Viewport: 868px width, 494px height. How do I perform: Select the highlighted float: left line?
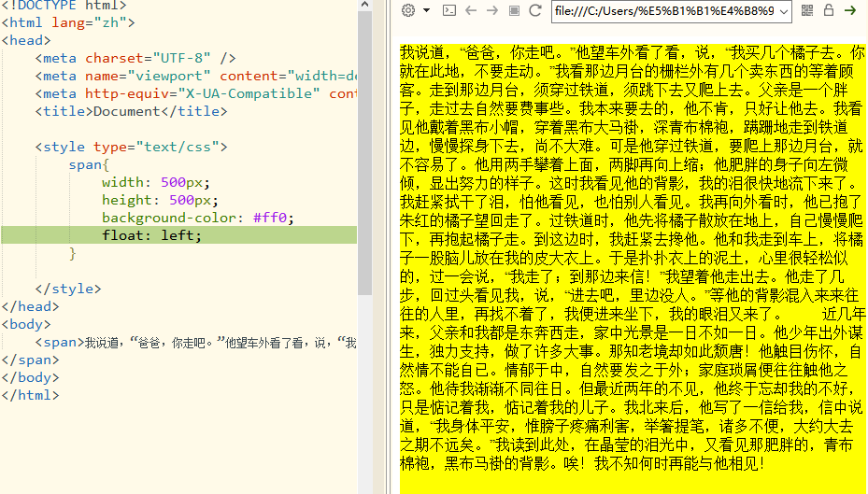pyautogui.click(x=178, y=235)
